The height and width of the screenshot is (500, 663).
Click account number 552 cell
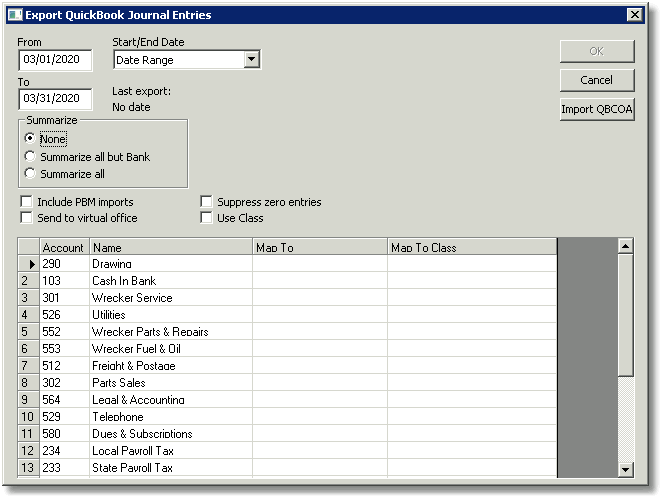pyautogui.click(x=64, y=331)
